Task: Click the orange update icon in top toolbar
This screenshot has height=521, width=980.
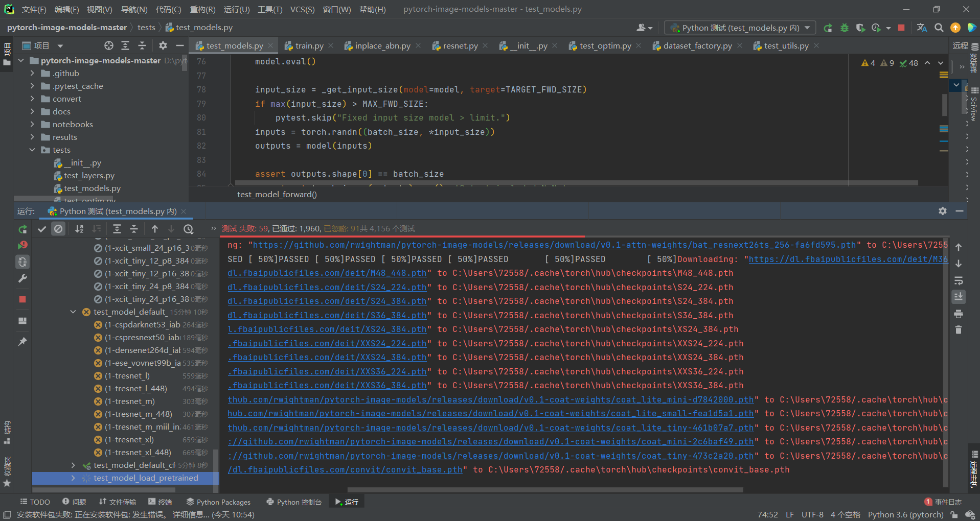Action: (x=955, y=28)
